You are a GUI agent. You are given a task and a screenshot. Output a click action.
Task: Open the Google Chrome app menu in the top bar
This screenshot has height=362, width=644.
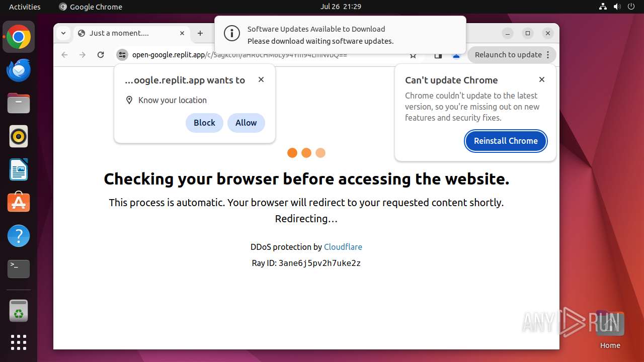[x=91, y=7]
